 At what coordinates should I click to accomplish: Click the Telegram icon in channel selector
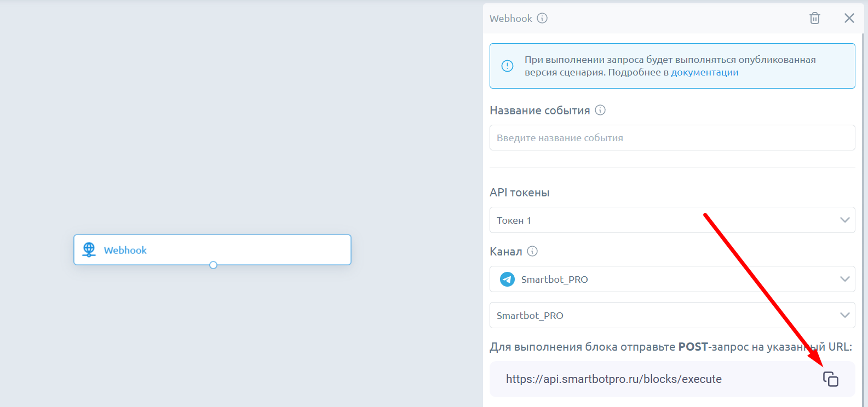(507, 279)
